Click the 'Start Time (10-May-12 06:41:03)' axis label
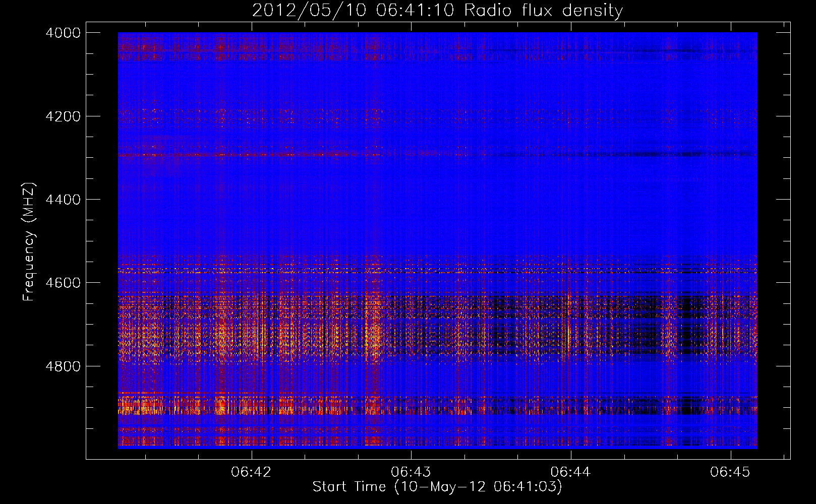 click(x=437, y=487)
